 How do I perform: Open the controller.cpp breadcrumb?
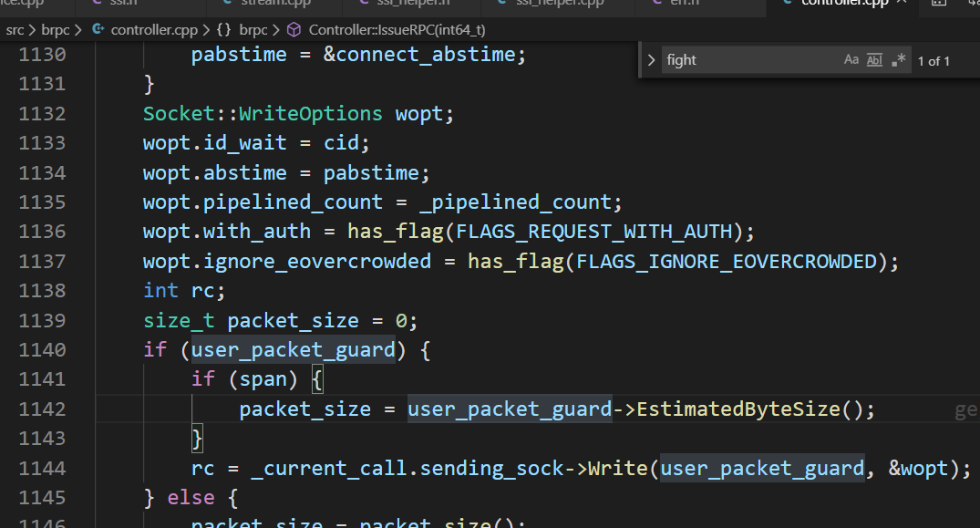(154, 30)
